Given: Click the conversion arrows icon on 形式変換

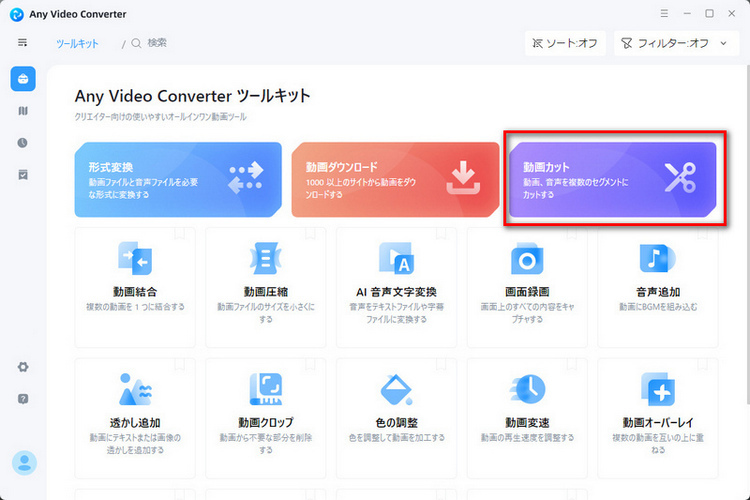Looking at the screenshot, I should pos(245,178).
